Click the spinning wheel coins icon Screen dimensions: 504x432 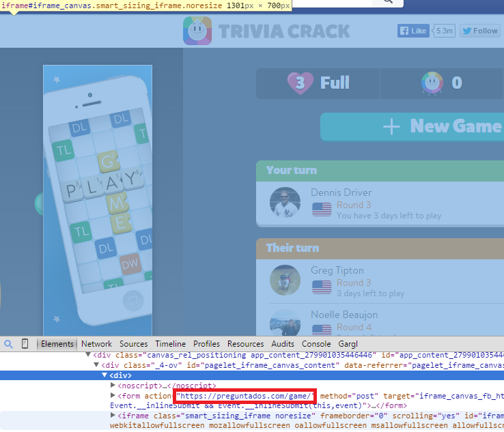[x=432, y=83]
